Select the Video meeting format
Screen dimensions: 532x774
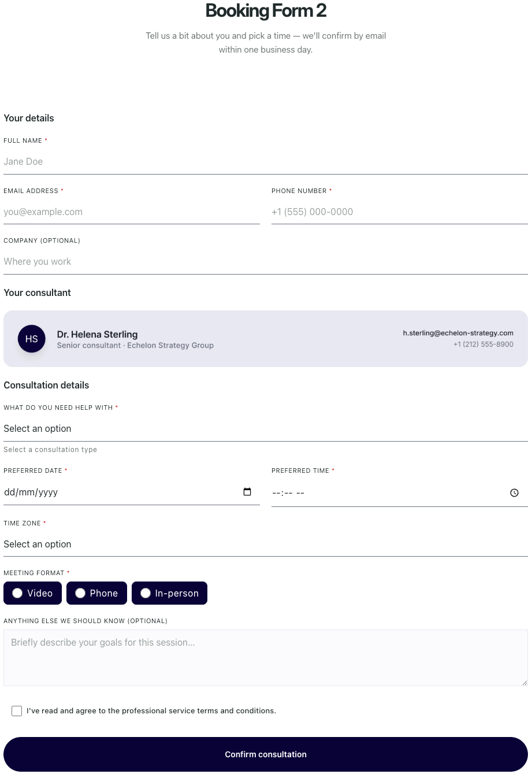coord(32,593)
